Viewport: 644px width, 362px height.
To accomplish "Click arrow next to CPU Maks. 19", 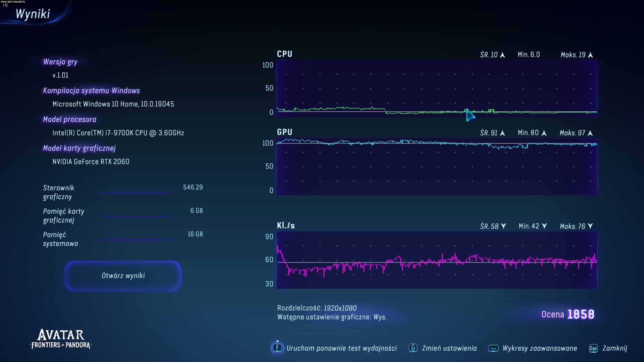I will pos(591,55).
